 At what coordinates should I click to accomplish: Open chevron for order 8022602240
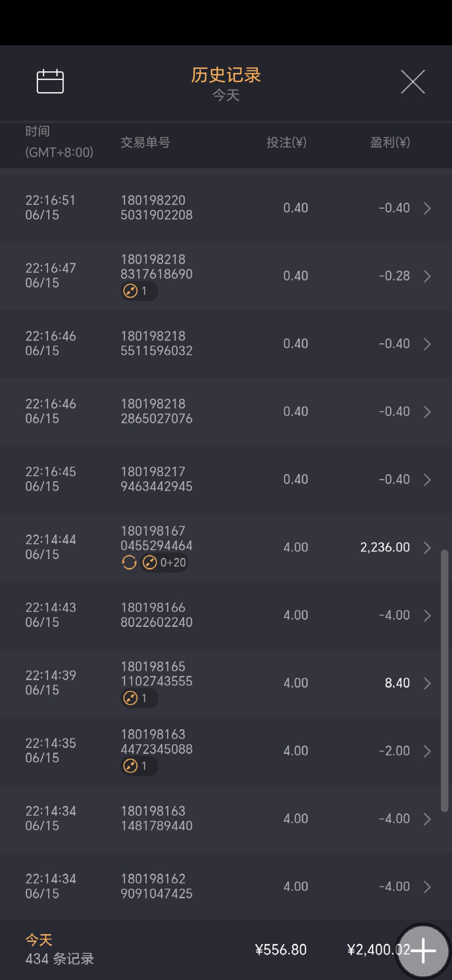[x=427, y=615]
